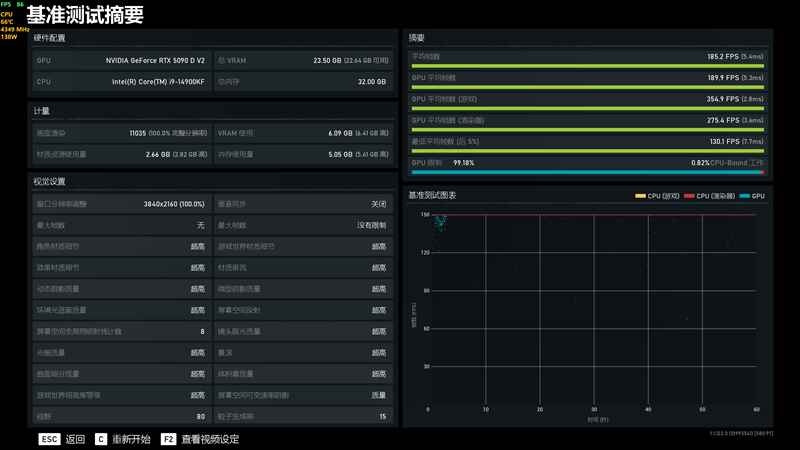Click the 没有限制 setting value

(x=371, y=226)
